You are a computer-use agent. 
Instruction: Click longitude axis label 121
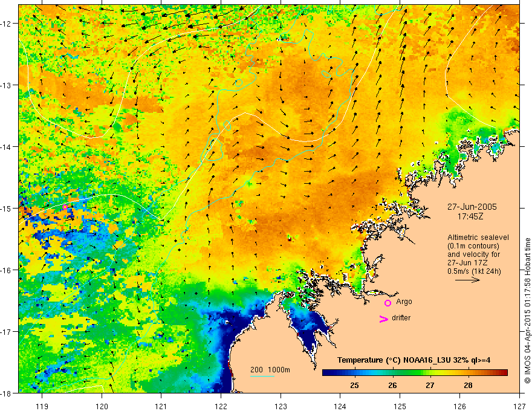161,406
